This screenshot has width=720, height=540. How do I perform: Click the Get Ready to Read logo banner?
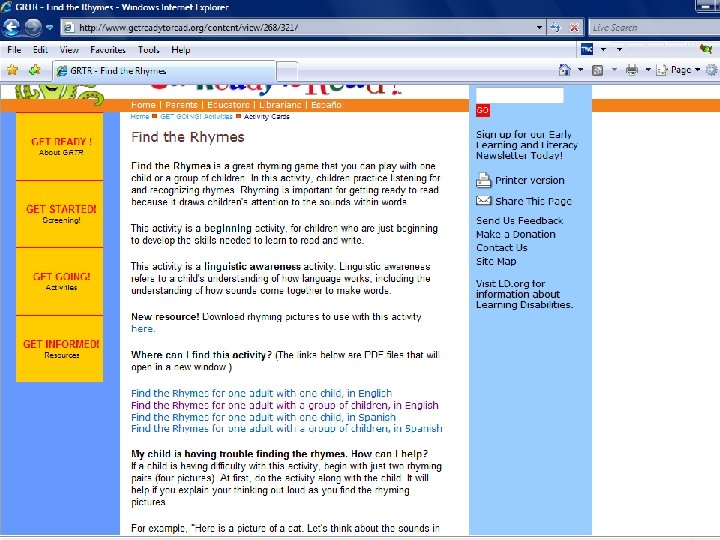[276, 91]
